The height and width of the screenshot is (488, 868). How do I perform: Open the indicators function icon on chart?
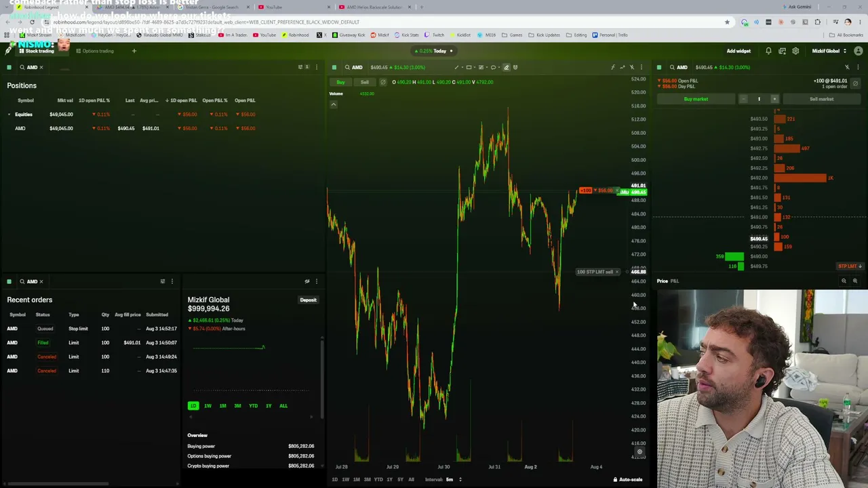point(612,67)
